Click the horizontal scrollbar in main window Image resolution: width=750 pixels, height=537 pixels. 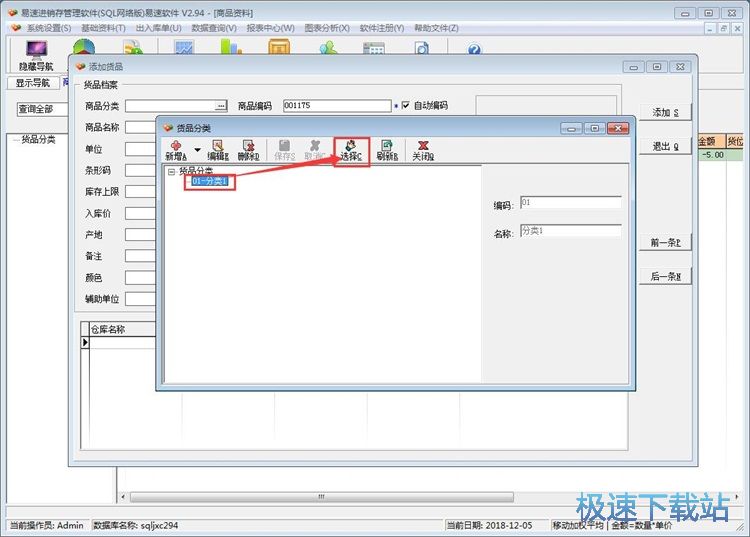click(x=322, y=497)
